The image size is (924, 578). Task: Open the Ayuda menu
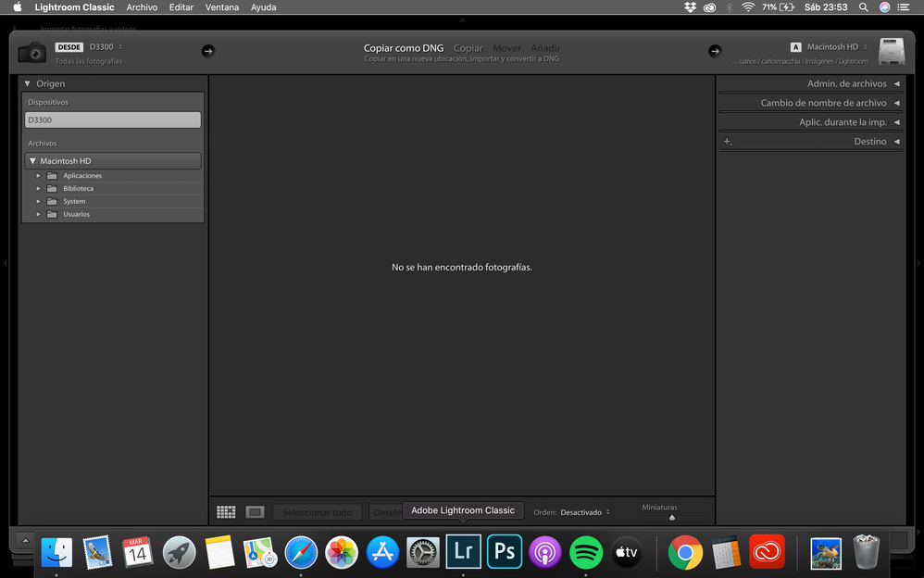pos(264,7)
